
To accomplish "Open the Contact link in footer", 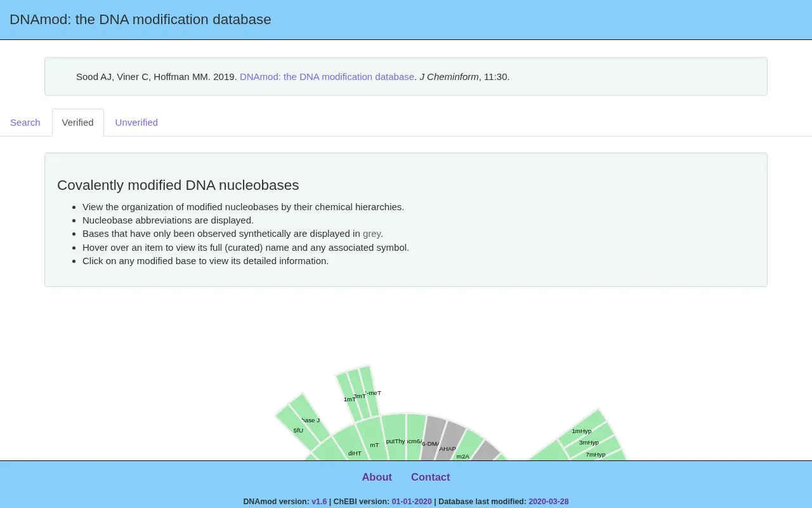I will 430,478.
